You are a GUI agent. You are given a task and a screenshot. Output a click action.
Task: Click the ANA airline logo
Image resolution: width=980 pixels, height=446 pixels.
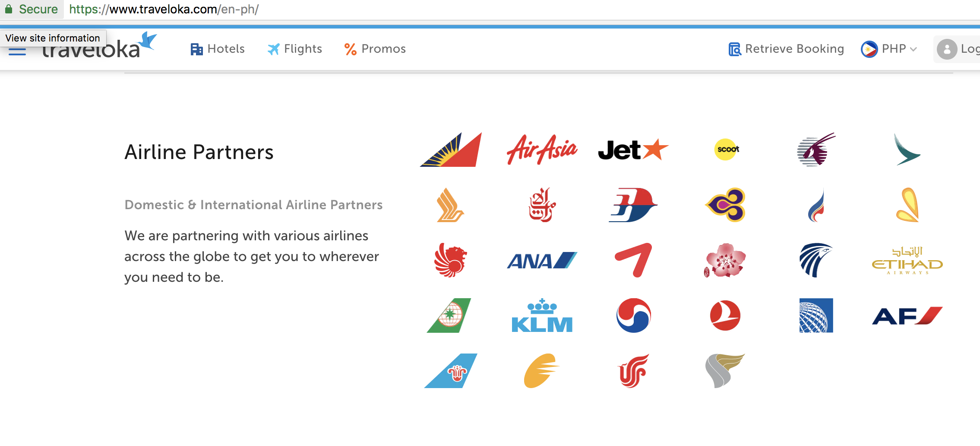coord(542,261)
